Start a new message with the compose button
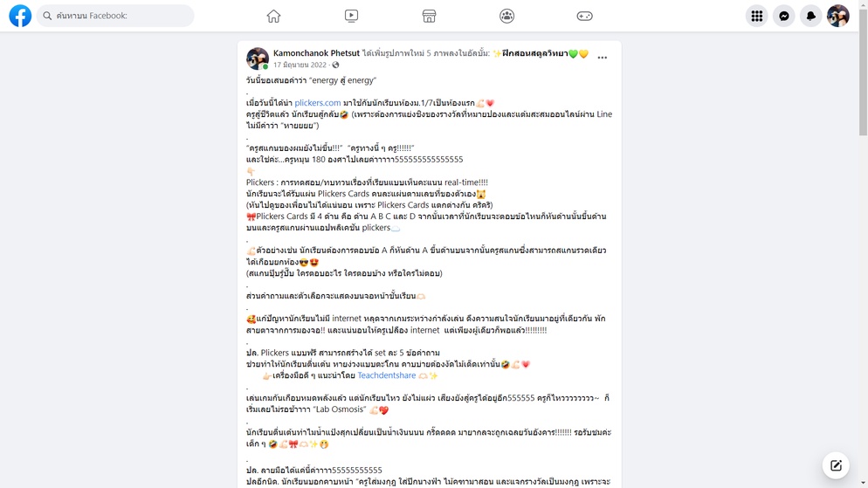 (836, 465)
